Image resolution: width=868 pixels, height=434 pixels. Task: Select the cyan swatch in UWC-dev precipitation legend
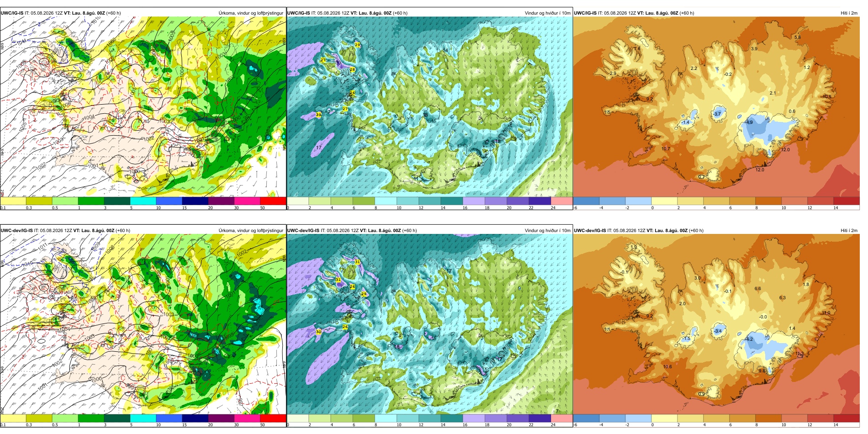coord(143,418)
